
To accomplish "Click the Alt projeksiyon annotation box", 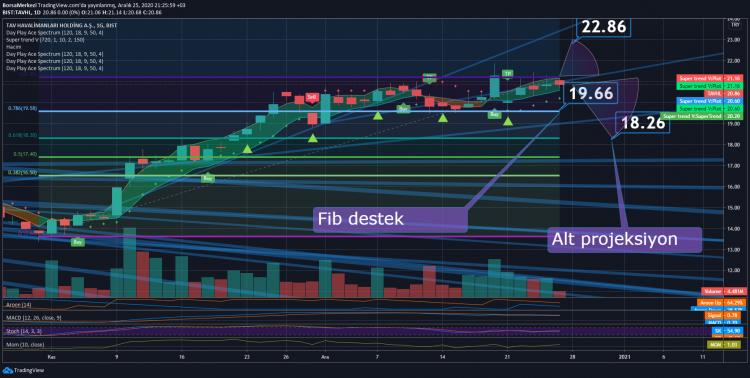I will click(x=624, y=239).
